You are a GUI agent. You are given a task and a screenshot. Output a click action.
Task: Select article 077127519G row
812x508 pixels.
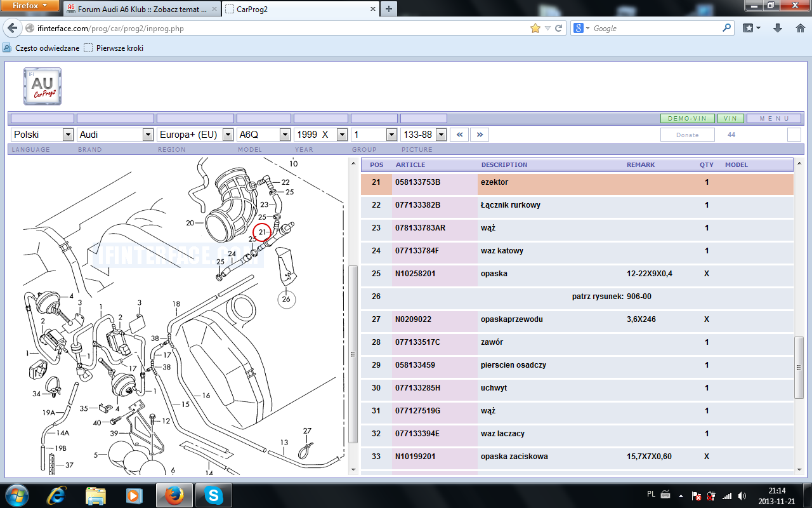(x=577, y=411)
